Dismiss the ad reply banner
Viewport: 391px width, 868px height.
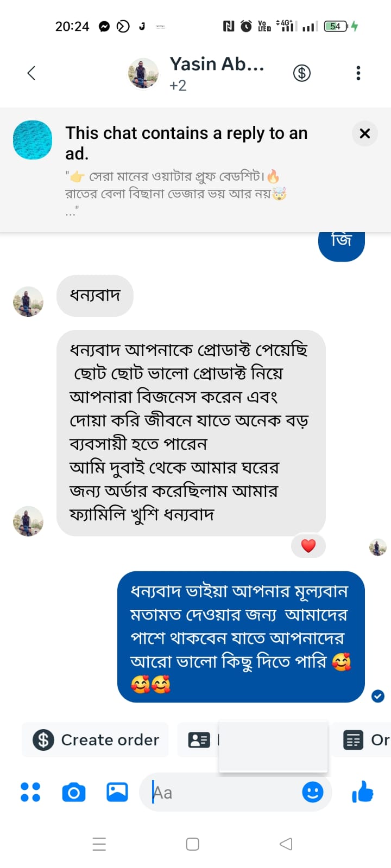pyautogui.click(x=364, y=133)
